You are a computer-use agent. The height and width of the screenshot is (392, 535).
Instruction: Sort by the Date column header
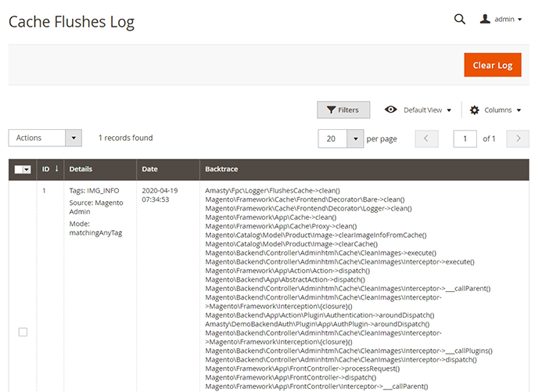click(x=150, y=169)
